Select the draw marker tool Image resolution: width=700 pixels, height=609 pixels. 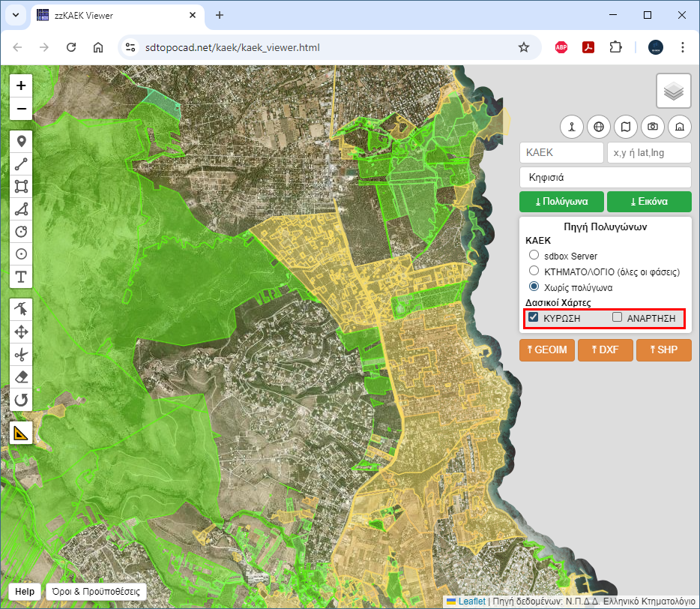point(21,142)
